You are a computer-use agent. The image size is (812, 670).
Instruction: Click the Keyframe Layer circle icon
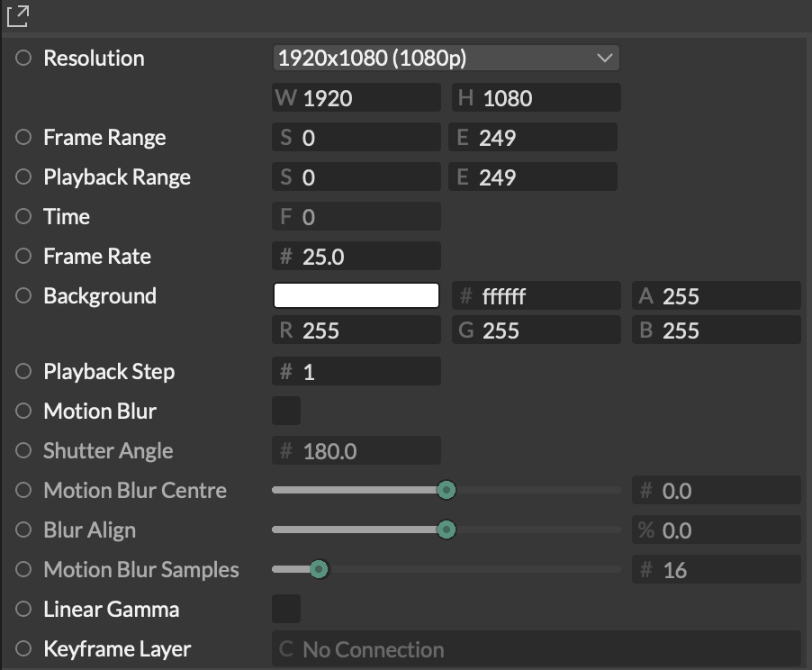click(x=23, y=648)
